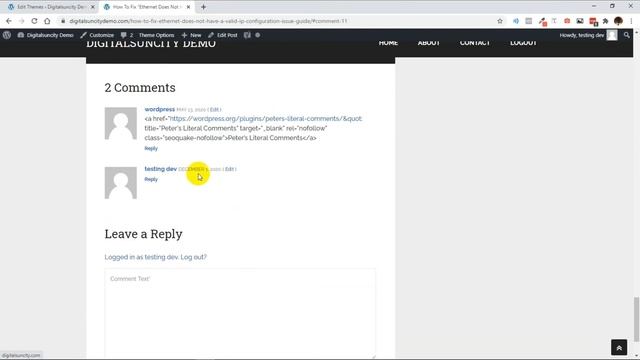The image size is (640, 360).
Task: Go back in browser history
Action: (9, 21)
